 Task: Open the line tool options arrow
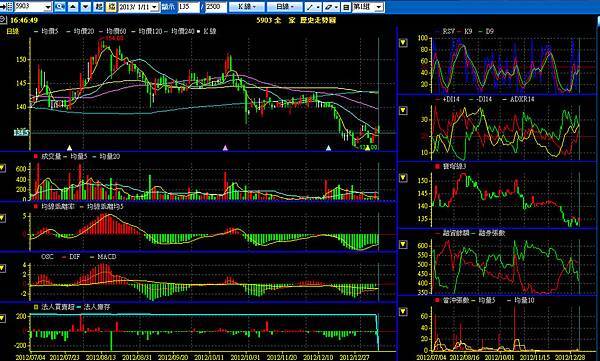[317, 7]
